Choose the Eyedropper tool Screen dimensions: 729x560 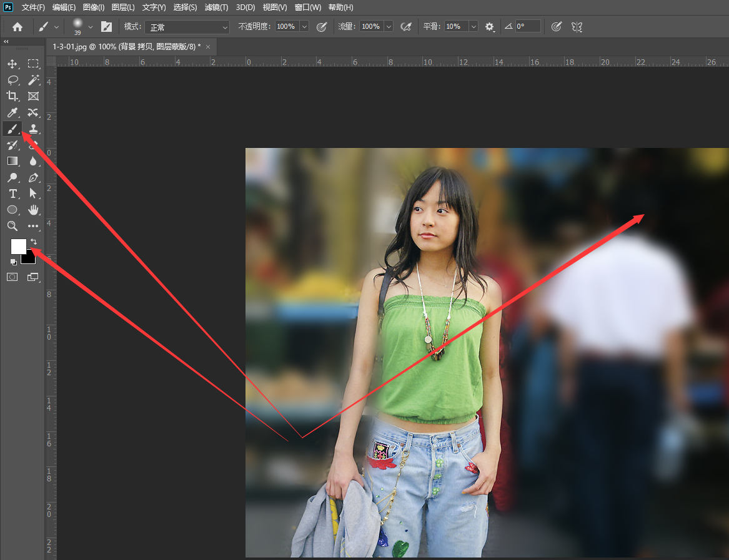click(12, 112)
